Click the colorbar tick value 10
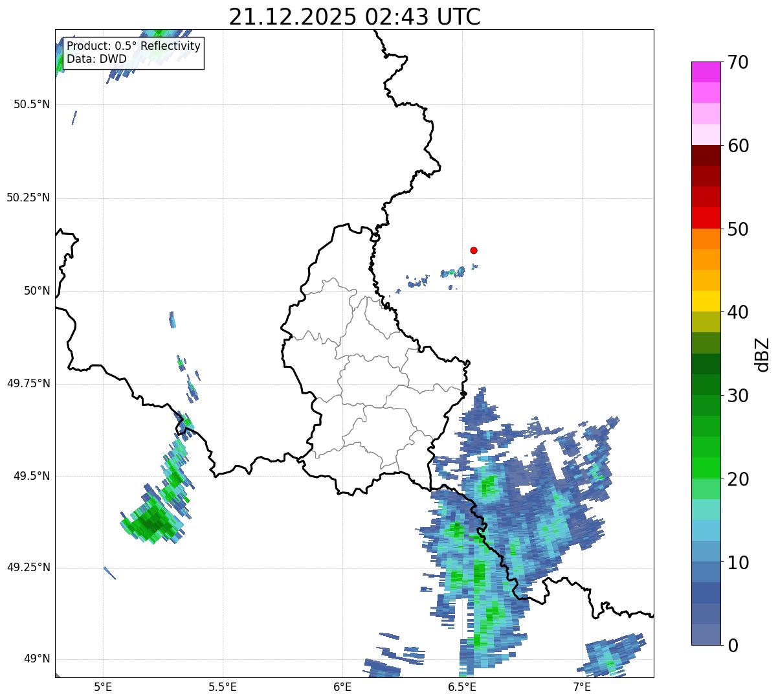Image resolution: width=778 pixels, height=700 pixels. (x=738, y=563)
